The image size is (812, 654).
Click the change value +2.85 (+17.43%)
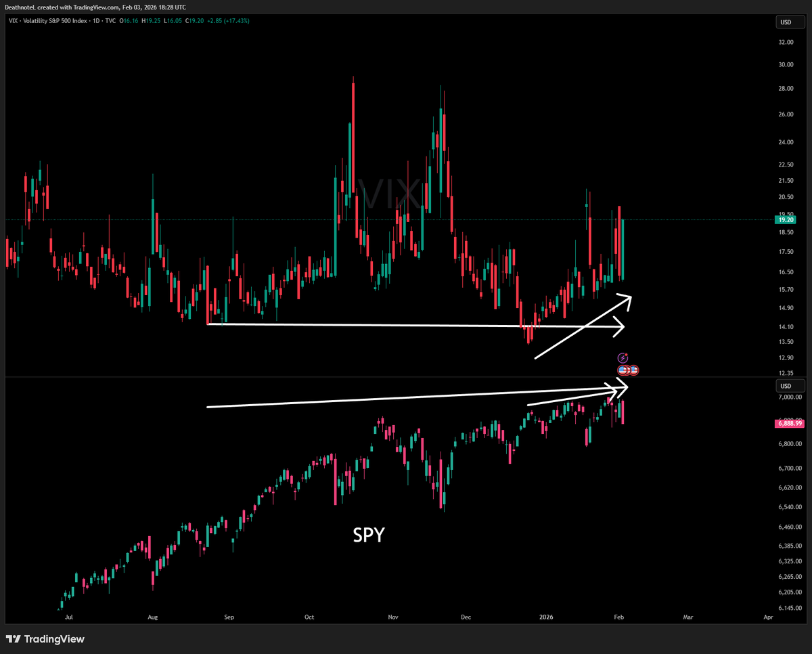[x=228, y=21]
